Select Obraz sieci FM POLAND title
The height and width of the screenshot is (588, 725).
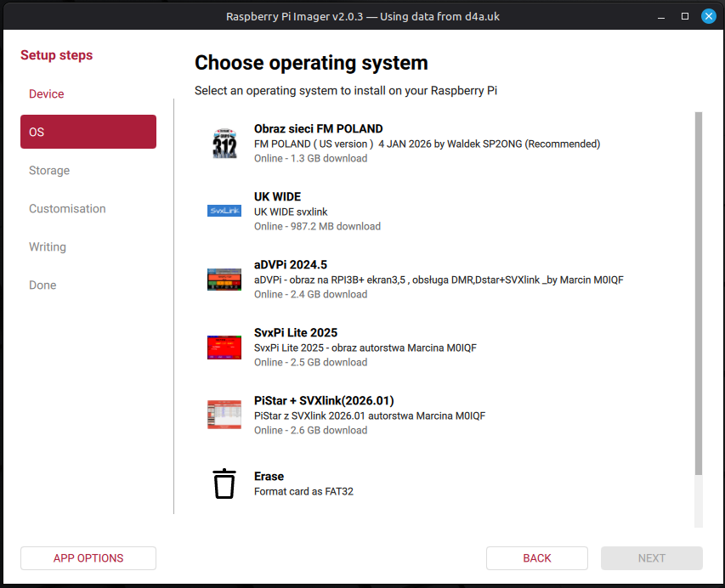click(x=318, y=129)
